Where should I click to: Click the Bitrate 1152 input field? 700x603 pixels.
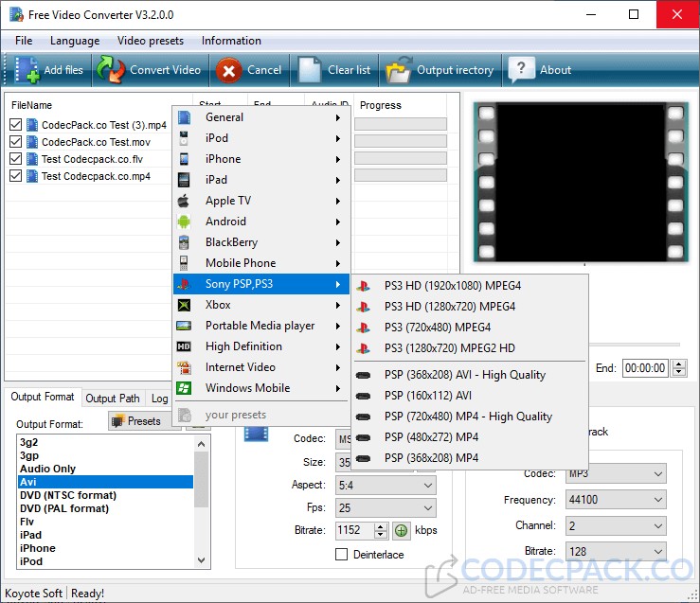click(355, 530)
